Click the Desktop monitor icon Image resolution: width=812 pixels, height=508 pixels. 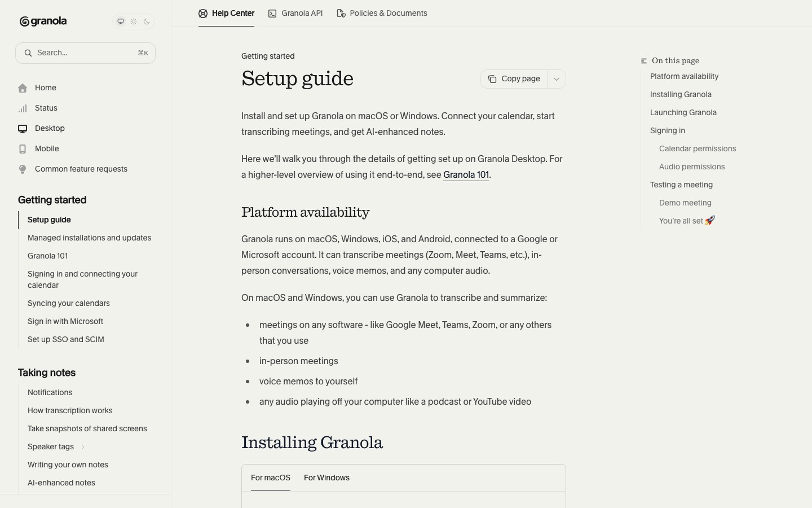[x=23, y=129]
